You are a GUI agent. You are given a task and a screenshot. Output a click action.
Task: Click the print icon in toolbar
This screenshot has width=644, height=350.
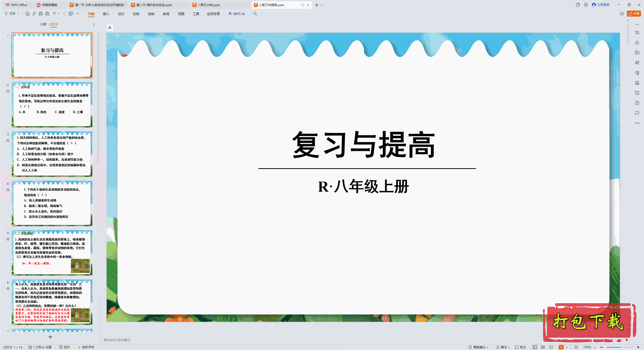point(41,14)
